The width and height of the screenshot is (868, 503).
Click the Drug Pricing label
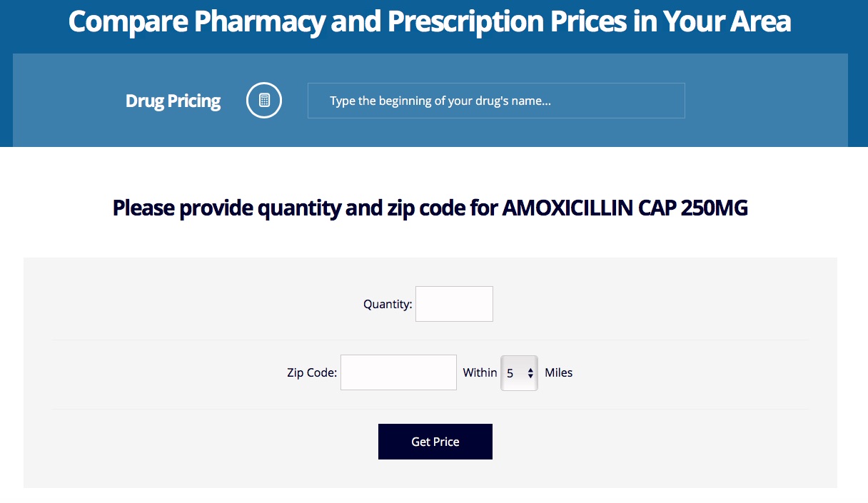point(173,101)
